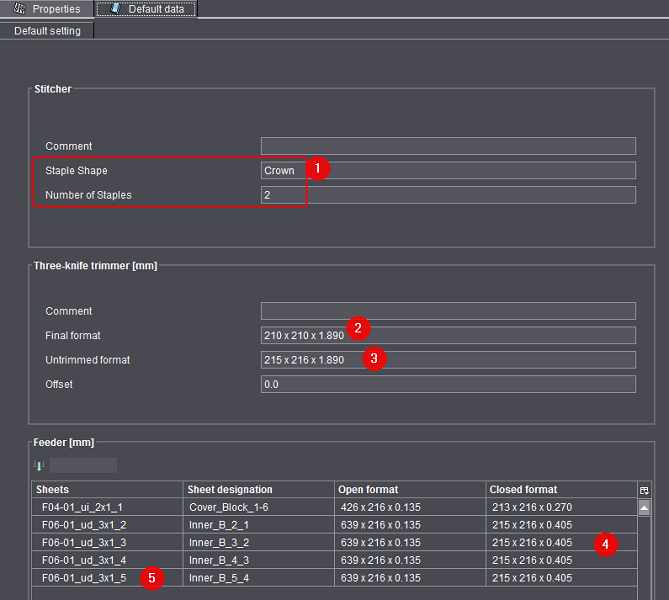Select the F04-01_ui_2x1_1 sheet row
The width and height of the screenshot is (669, 600).
tap(107, 507)
